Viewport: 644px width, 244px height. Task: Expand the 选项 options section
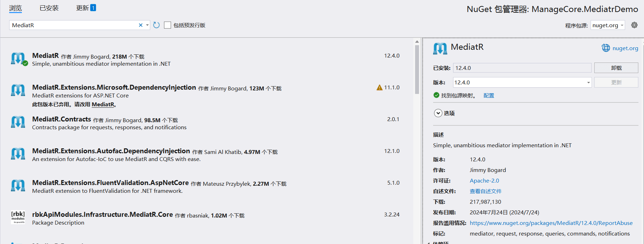438,113
